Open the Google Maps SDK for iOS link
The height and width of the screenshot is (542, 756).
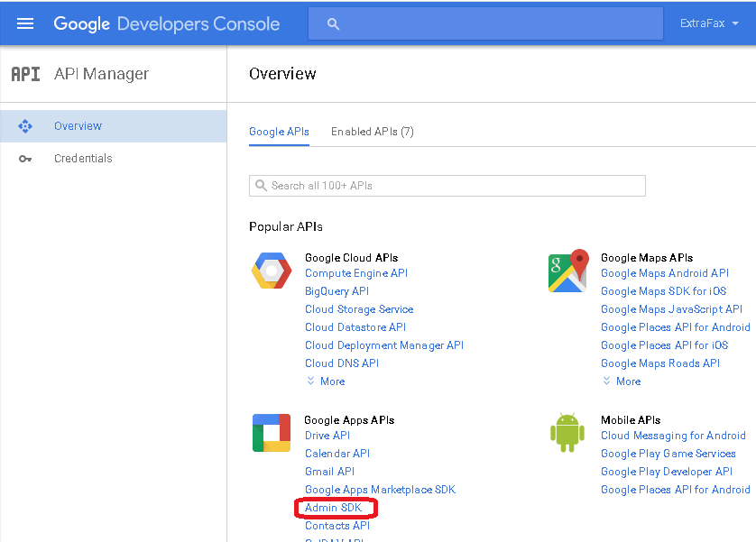(663, 291)
